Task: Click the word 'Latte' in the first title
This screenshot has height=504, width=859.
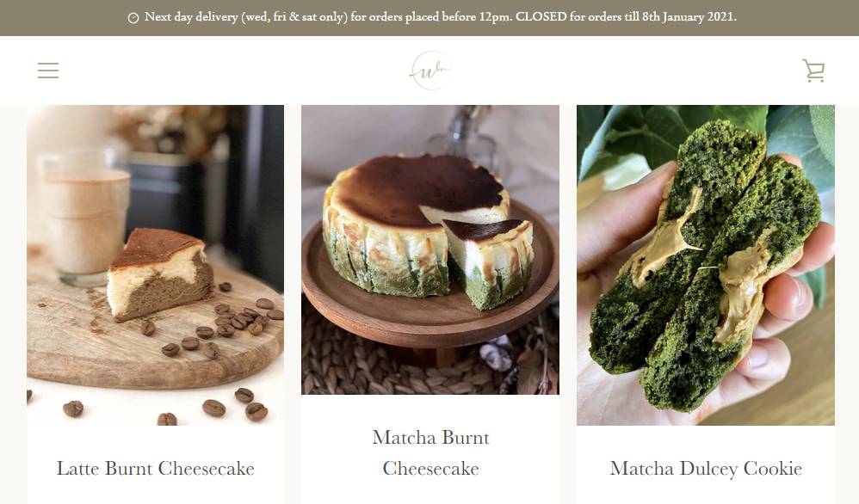Action: (77, 469)
